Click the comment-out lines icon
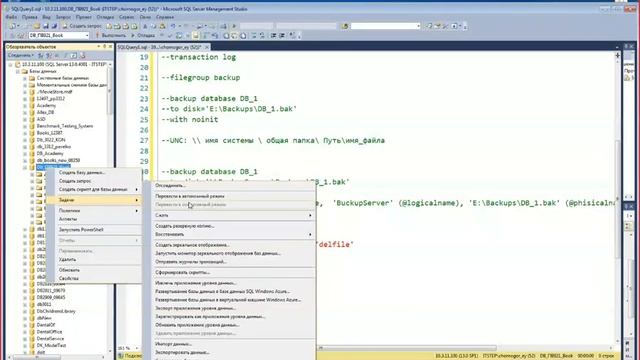 pos(254,36)
